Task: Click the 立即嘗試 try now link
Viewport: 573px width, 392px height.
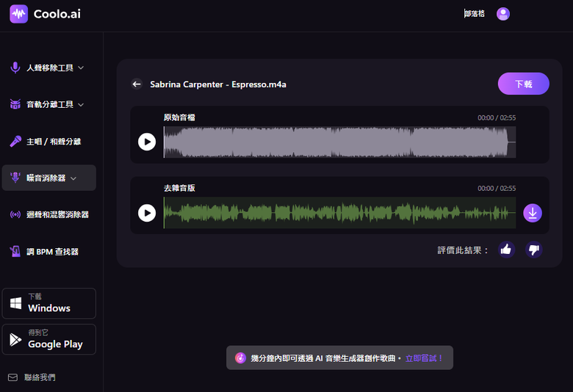Action: point(425,358)
